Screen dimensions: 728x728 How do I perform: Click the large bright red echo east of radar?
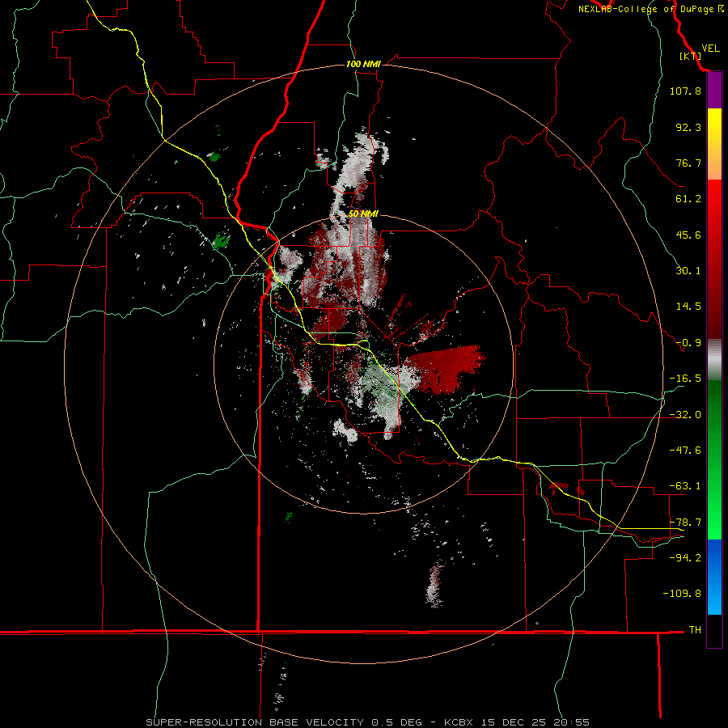(x=446, y=369)
